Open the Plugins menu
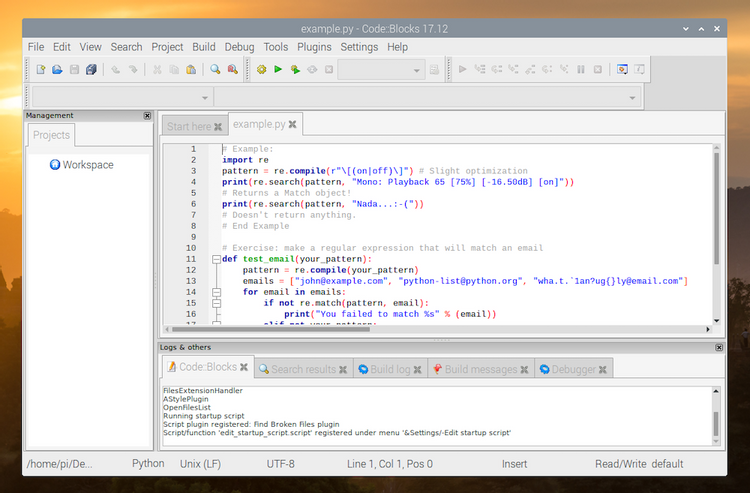750x493 pixels. pyautogui.click(x=314, y=47)
